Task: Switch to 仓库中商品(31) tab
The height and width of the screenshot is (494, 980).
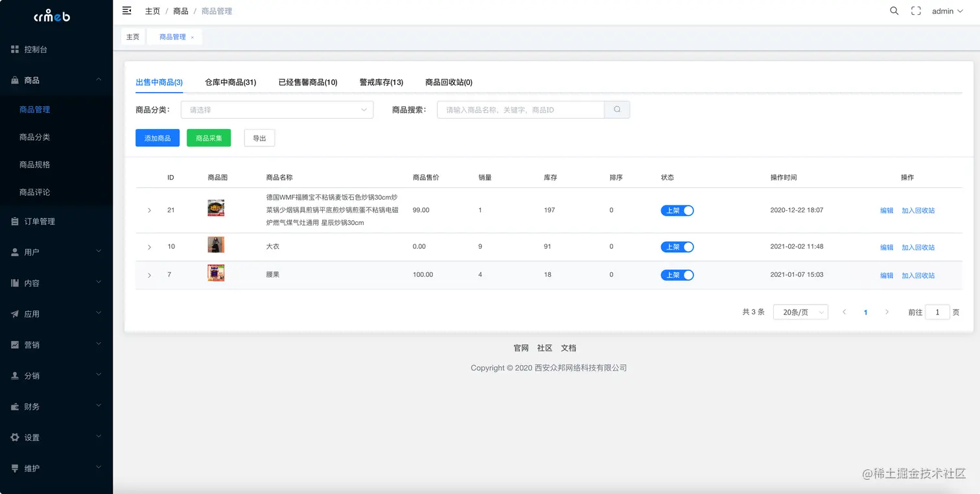Action: coord(230,82)
